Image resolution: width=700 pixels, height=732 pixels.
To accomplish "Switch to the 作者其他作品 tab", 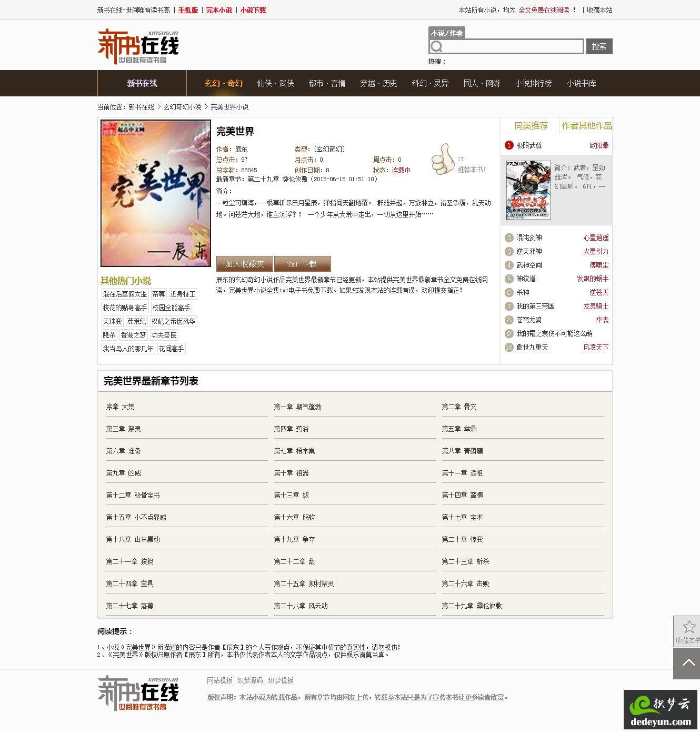I will 586,126.
